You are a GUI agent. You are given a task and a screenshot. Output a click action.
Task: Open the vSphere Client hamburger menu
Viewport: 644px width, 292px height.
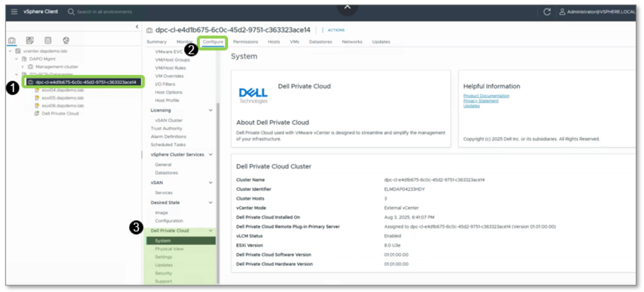pos(14,12)
